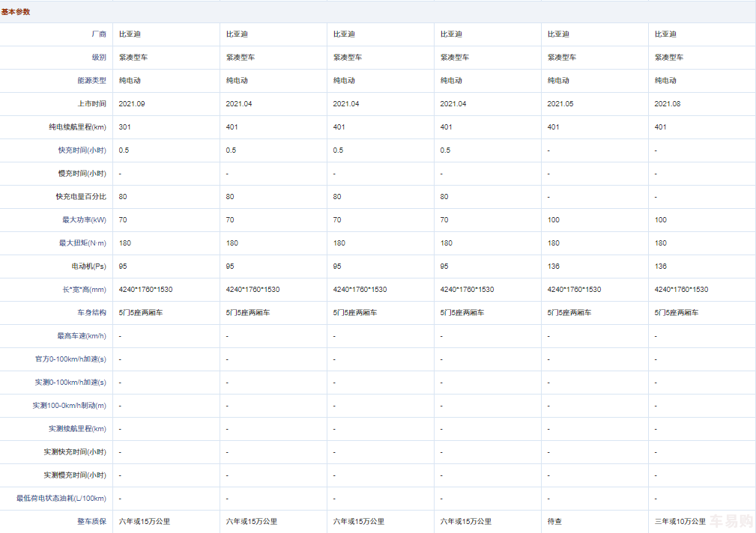Click the launch date value 2021.08
Screen dimensions: 756x533
point(668,103)
